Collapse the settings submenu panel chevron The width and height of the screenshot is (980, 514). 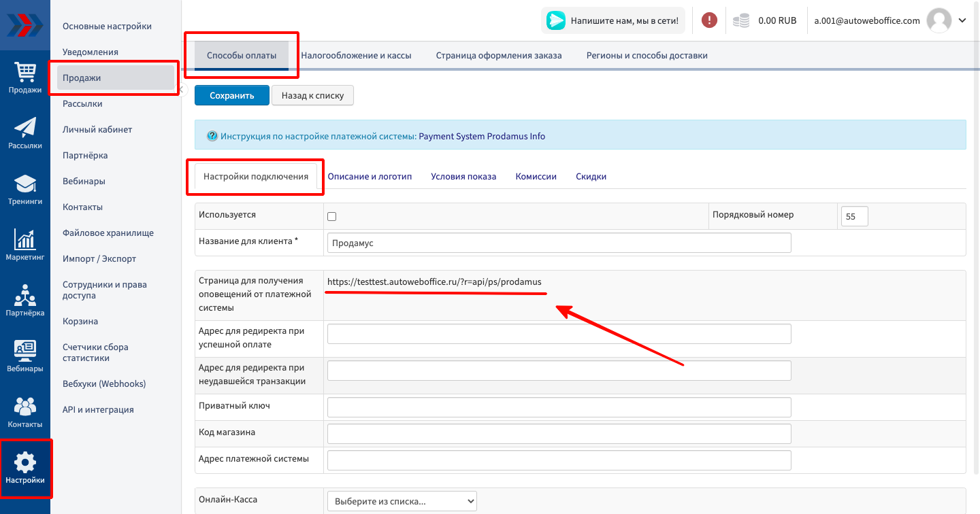[182, 89]
